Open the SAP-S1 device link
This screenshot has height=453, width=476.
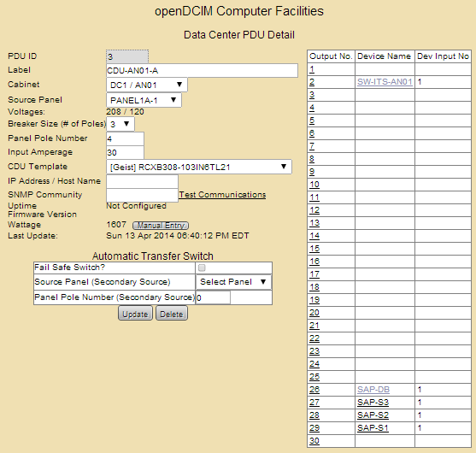coord(373,428)
